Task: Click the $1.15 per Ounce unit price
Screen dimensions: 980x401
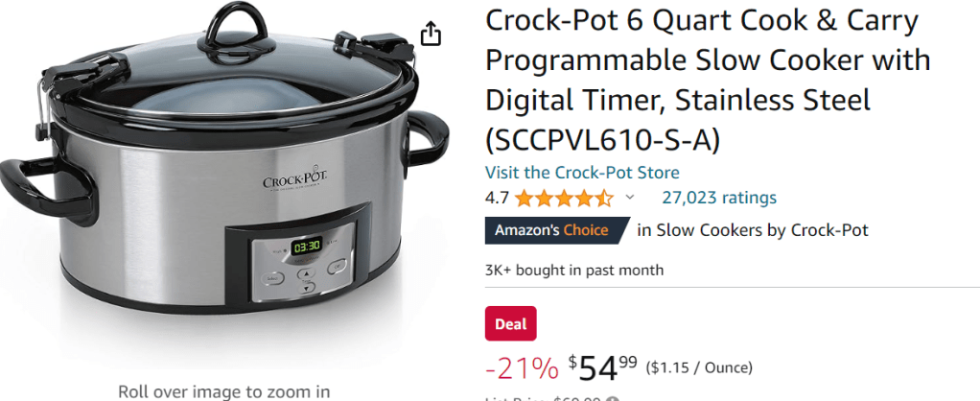Action: coord(699,367)
